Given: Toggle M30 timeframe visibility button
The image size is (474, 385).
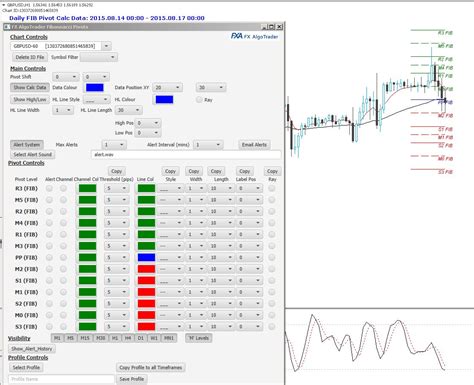Looking at the screenshot, I should [100, 338].
